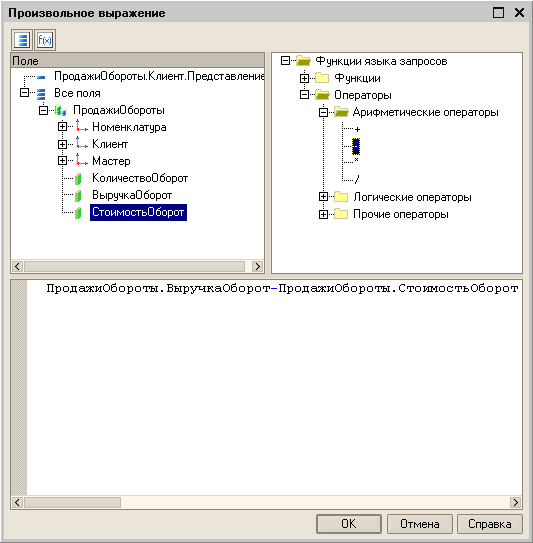Screen dimensions: 533x543
Task: Expand Прочие операторы folder
Action: pos(323,214)
